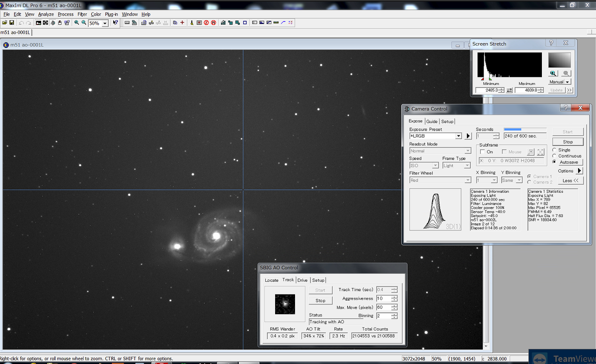Adjust the Max. Move pixels spinner arrows
Viewport: 596px width, 364px height.
394,307
